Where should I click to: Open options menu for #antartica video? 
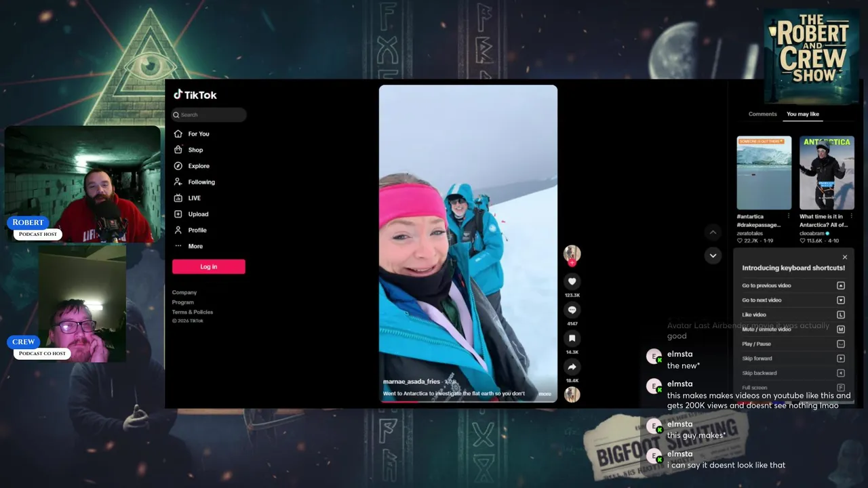pyautogui.click(x=788, y=216)
